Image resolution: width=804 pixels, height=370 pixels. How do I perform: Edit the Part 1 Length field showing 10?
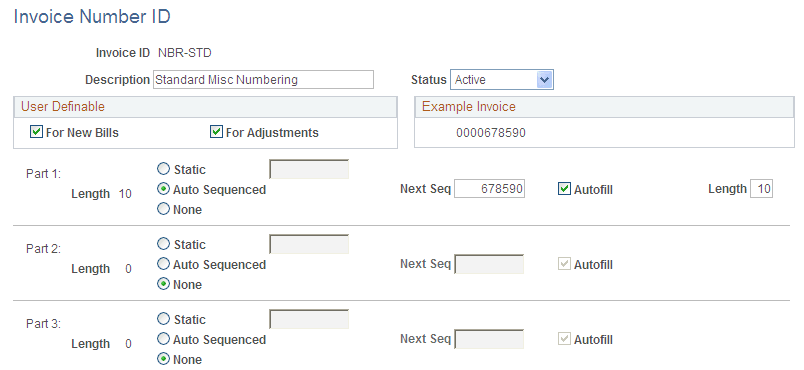[761, 189]
